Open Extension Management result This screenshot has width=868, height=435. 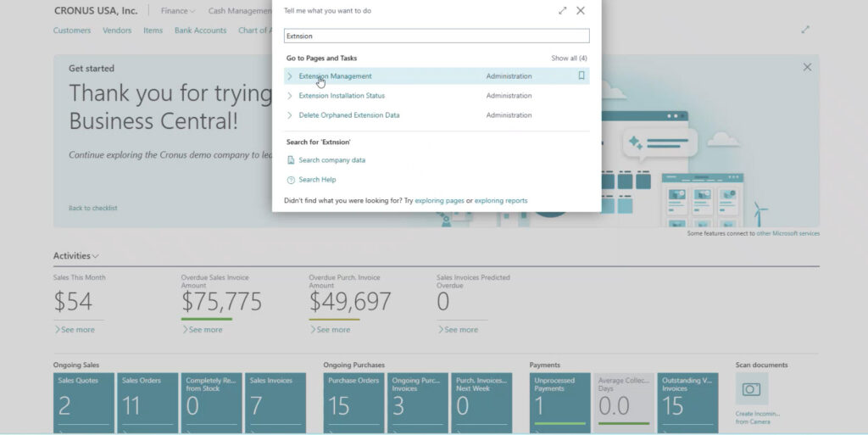pos(335,75)
